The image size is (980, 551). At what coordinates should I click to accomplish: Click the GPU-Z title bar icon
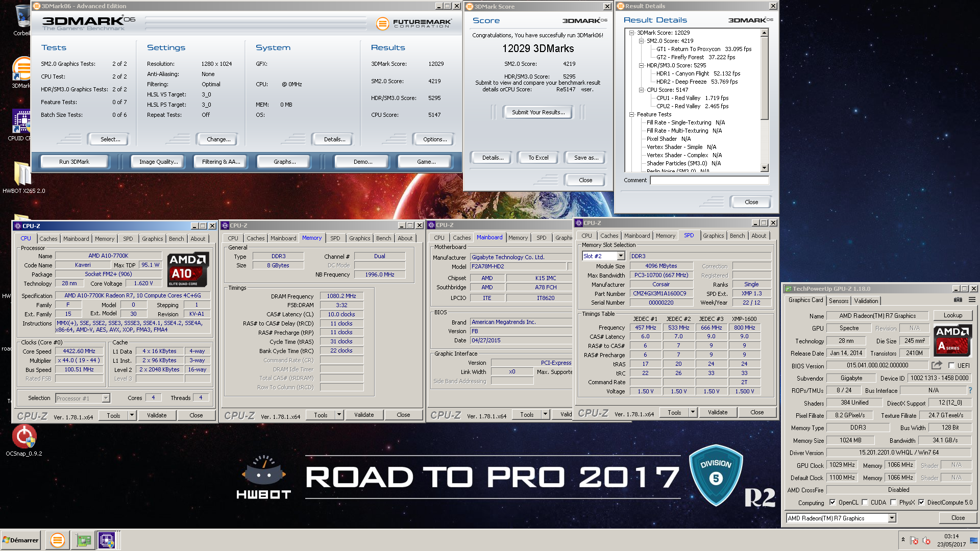coord(788,289)
